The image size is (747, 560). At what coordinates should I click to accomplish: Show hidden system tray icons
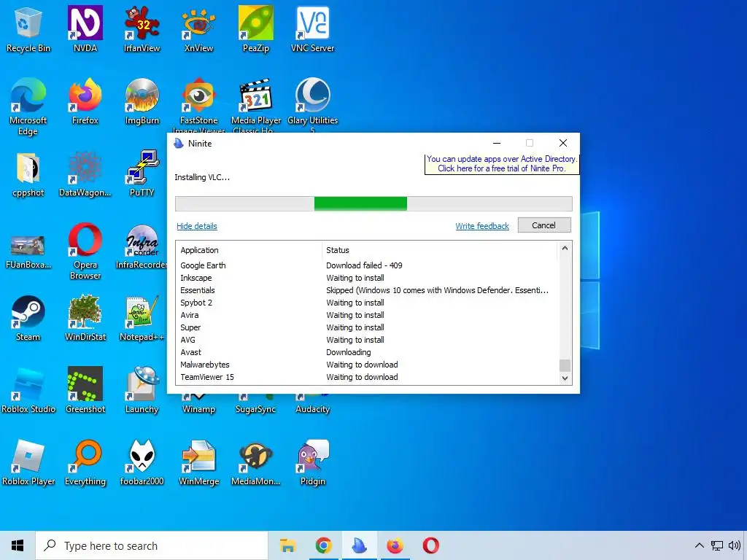[700, 545]
